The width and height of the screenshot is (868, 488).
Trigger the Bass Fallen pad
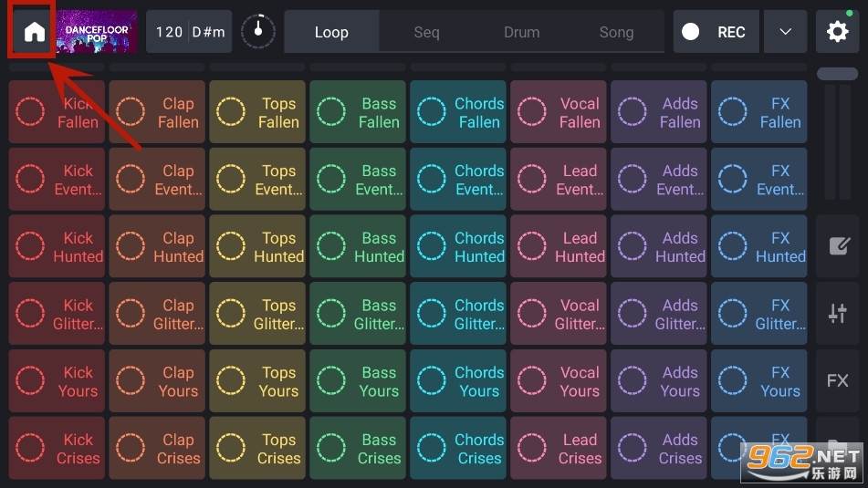tap(358, 112)
